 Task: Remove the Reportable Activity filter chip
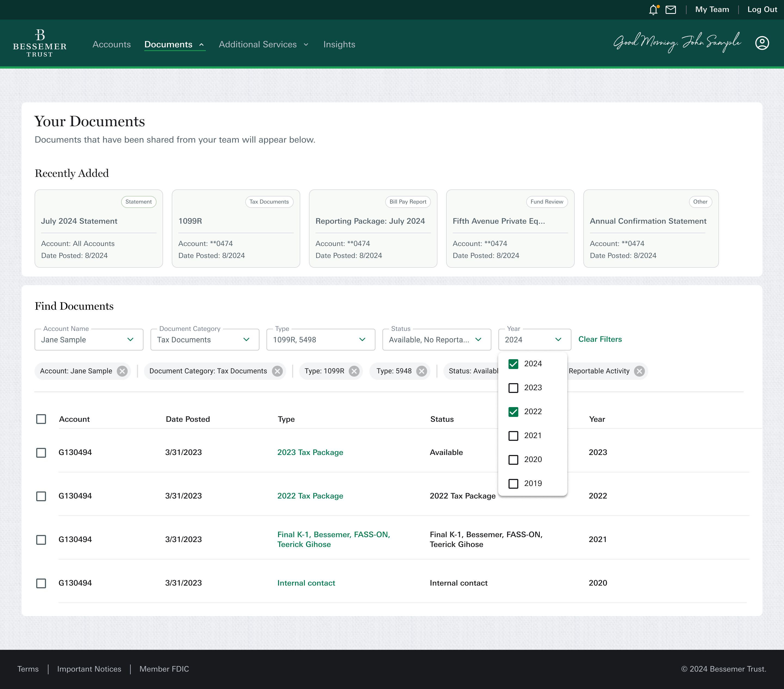pyautogui.click(x=639, y=371)
